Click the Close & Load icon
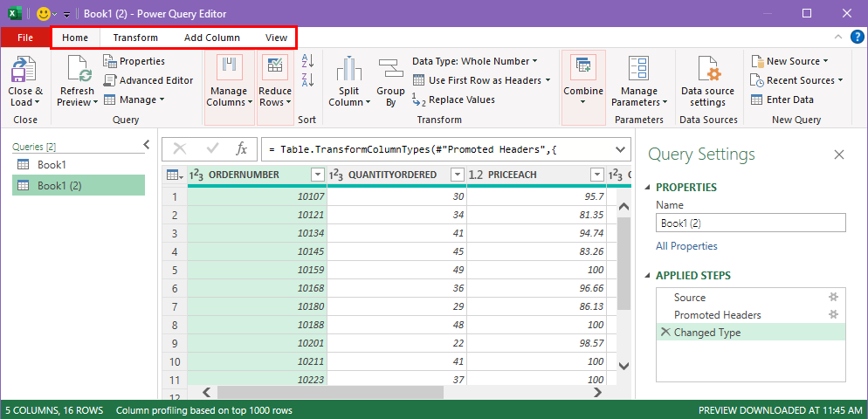The height and width of the screenshot is (419, 868). pyautogui.click(x=25, y=70)
